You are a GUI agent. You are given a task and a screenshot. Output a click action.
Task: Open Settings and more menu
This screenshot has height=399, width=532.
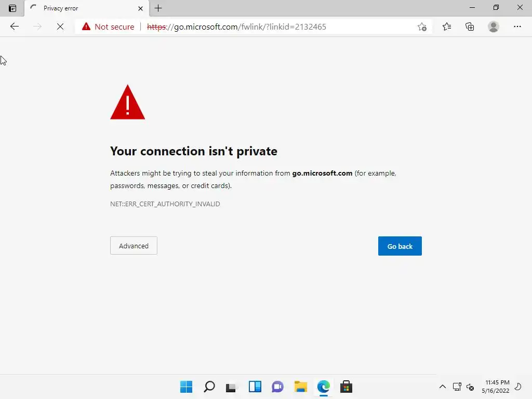[x=517, y=26]
